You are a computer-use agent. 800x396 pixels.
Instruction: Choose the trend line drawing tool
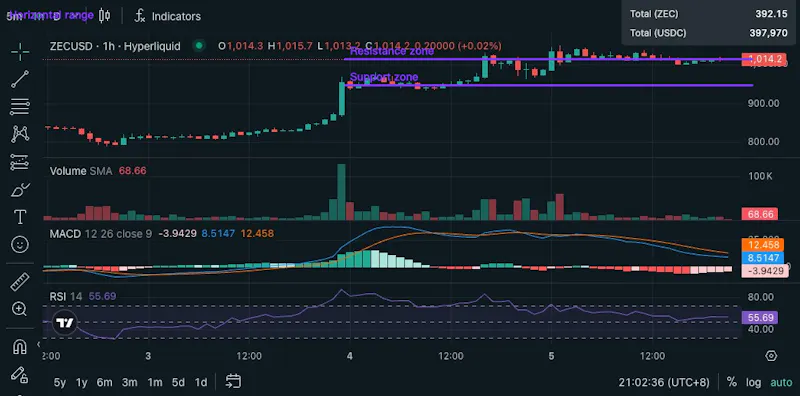pos(20,79)
